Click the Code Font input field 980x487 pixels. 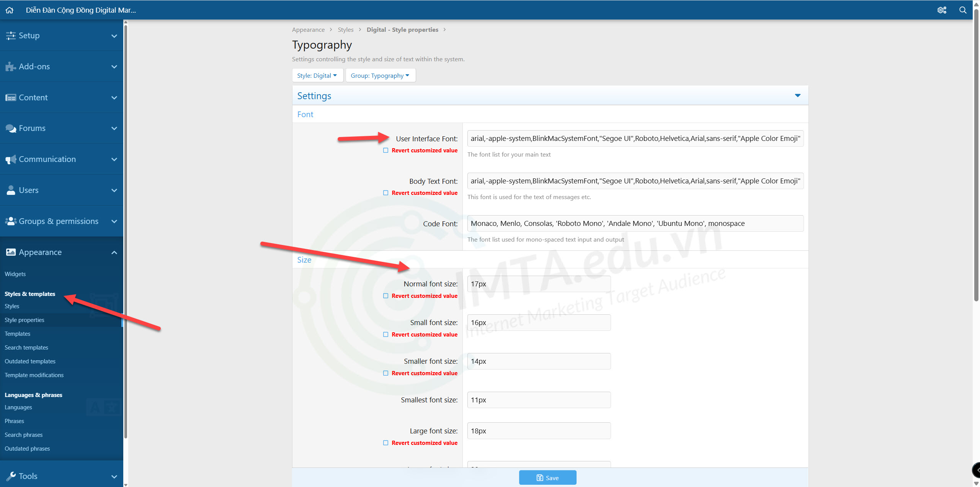coord(635,224)
